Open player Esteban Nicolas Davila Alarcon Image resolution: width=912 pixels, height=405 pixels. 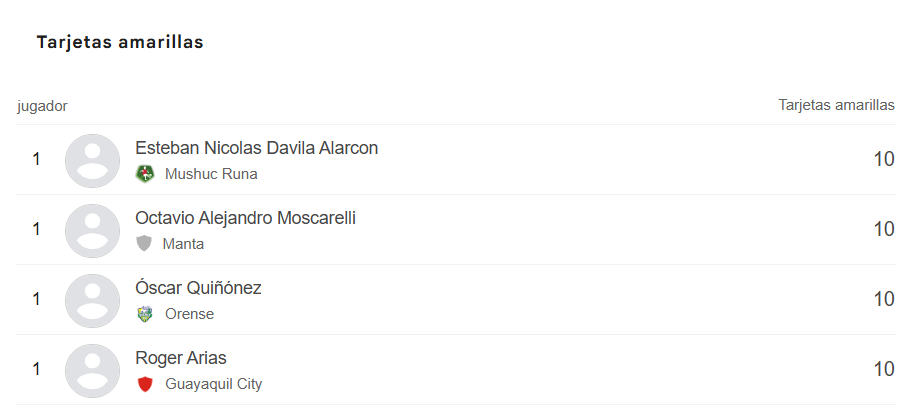coord(256,148)
